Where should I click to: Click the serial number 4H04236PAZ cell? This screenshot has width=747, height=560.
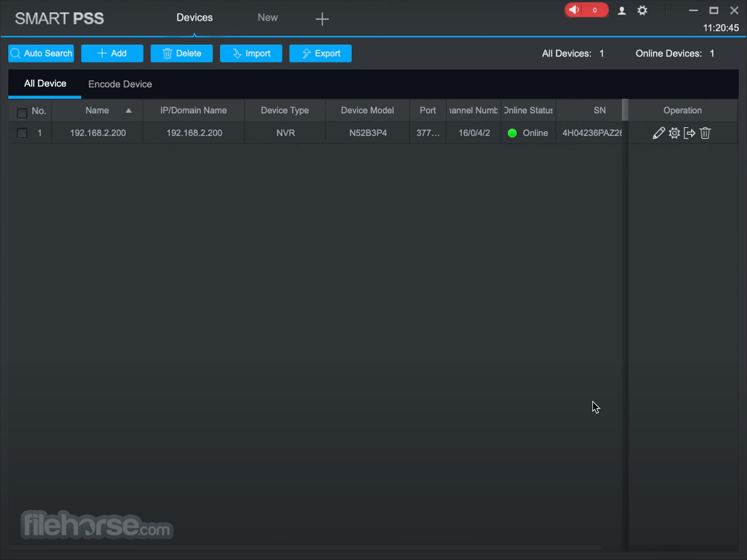coord(590,133)
